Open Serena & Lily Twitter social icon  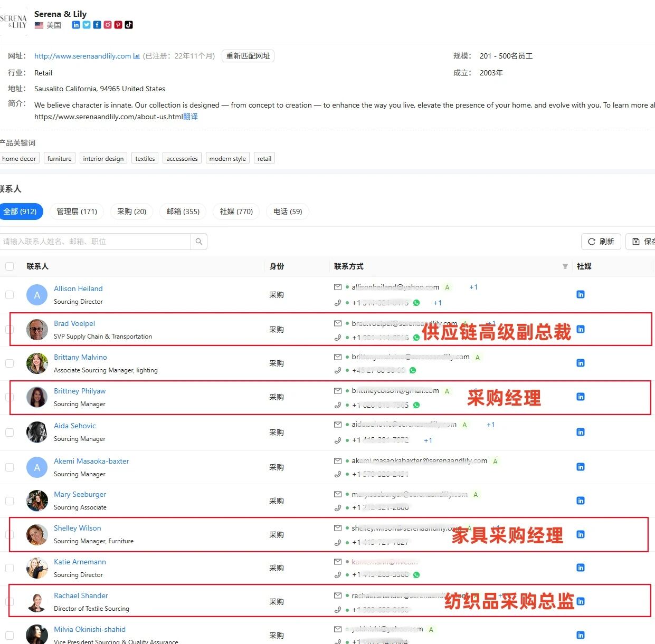(87, 25)
